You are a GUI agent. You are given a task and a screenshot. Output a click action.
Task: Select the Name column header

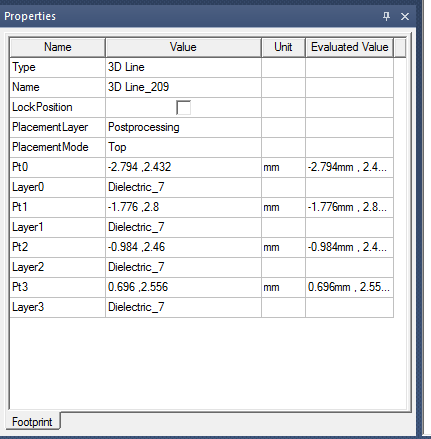[58, 47]
